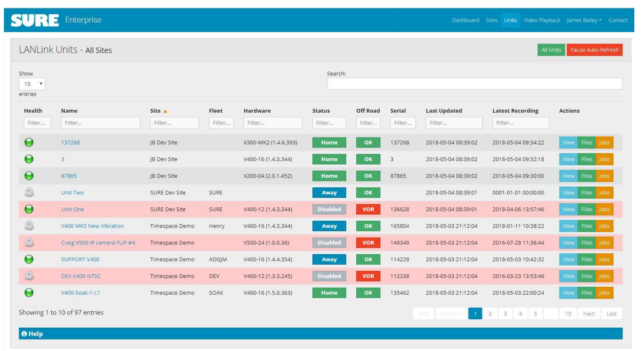This screenshot has height=351, width=644.
Task: Click hardware text X300-MK2 (1.4.6.393)
Action: [271, 142]
